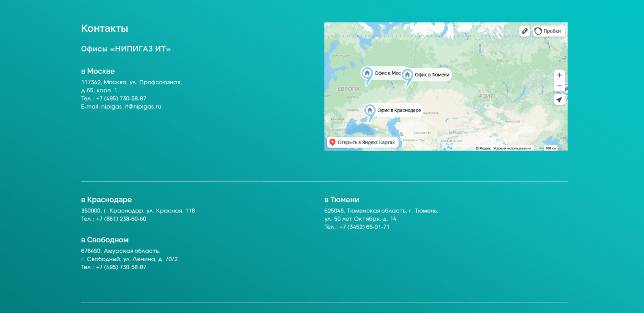Open the map ruler measuring tool
The width and height of the screenshot is (644, 313).
pyautogui.click(x=525, y=31)
